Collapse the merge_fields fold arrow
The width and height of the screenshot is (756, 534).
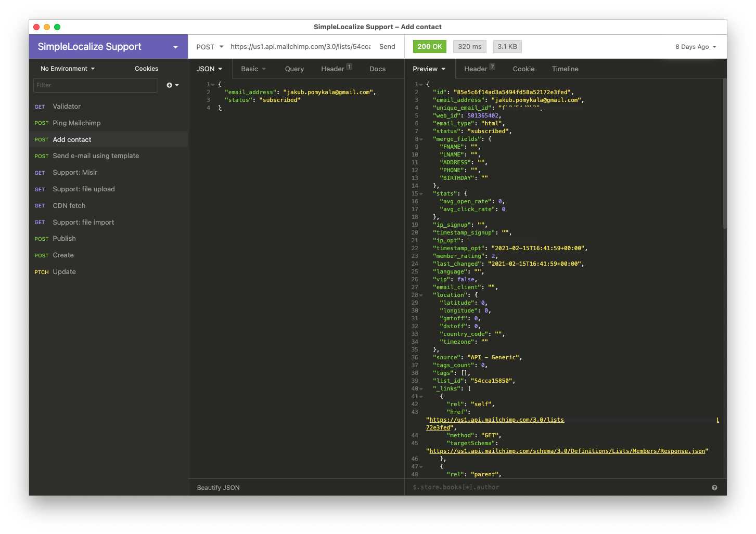coord(421,139)
